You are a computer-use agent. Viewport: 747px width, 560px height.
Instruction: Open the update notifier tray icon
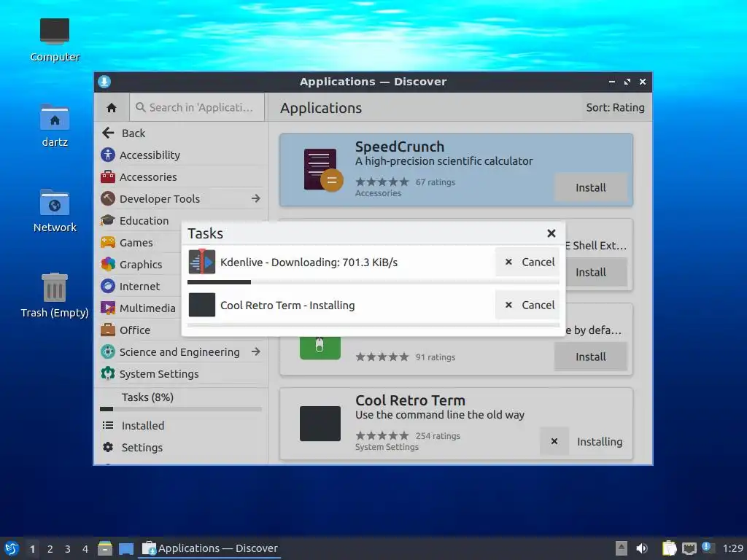pyautogui.click(x=708, y=548)
